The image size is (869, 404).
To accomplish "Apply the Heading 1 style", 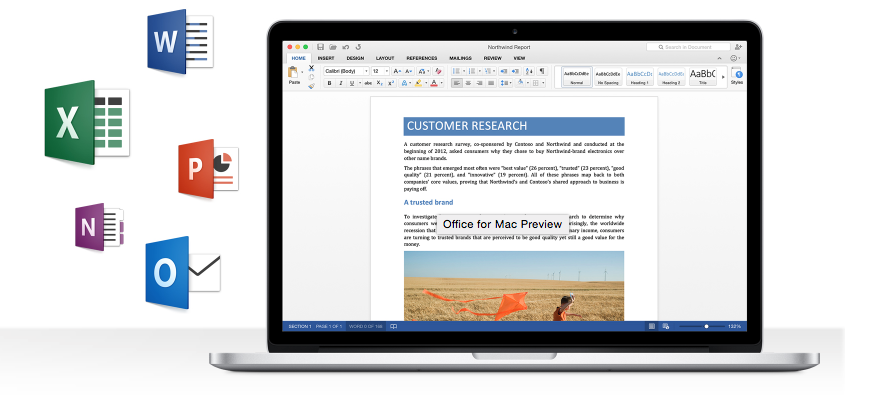I will (x=640, y=76).
